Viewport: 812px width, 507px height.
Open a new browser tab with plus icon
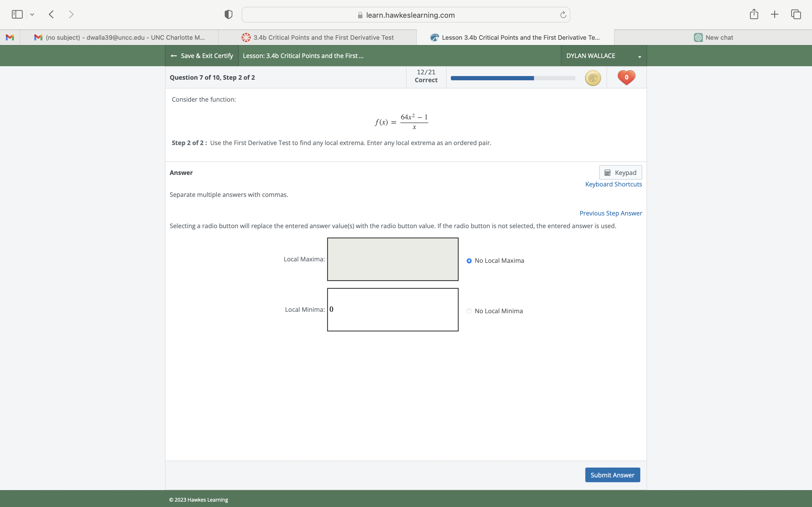(x=775, y=14)
